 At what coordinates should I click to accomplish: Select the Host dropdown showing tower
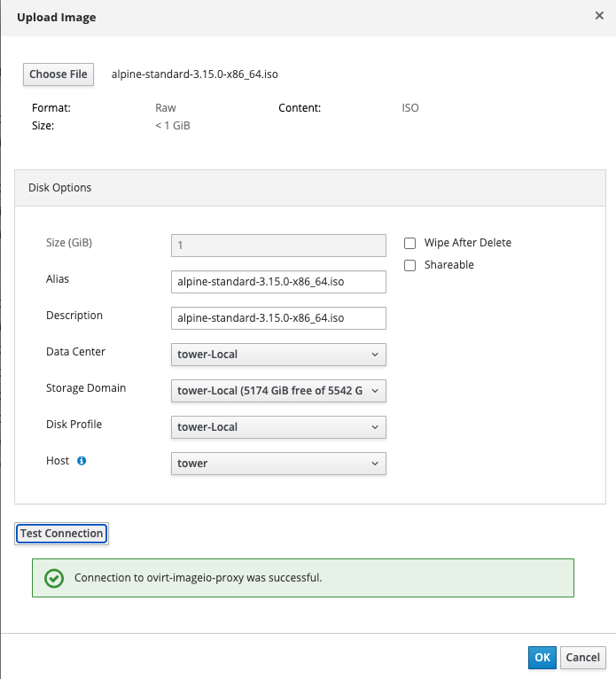[278, 464]
